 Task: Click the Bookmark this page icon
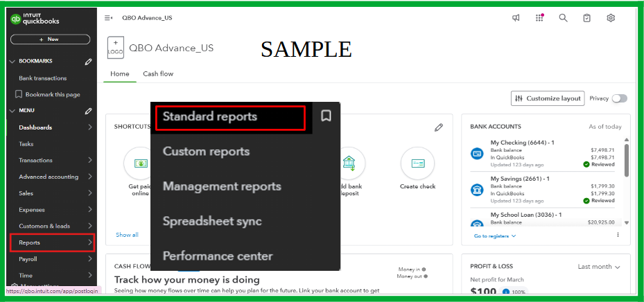click(x=19, y=94)
